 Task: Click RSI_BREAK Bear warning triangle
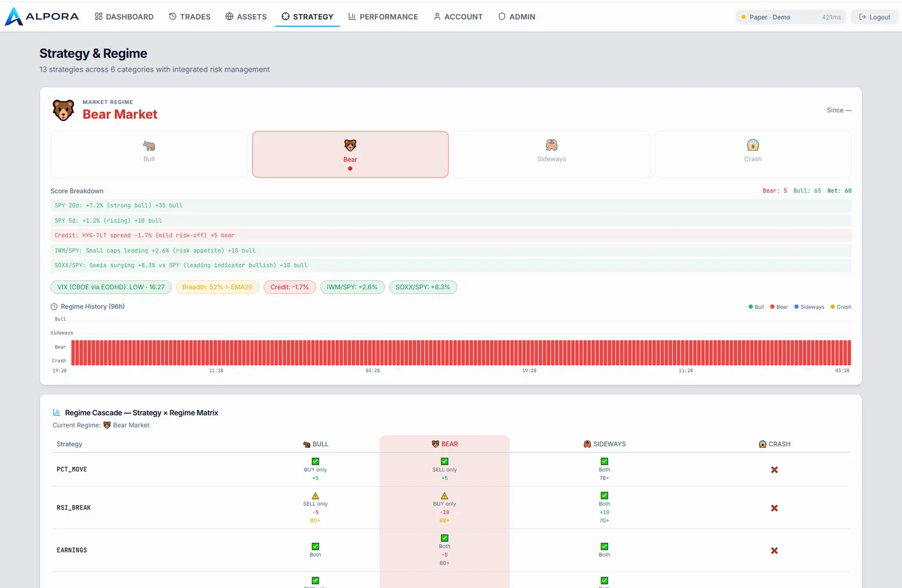444,496
